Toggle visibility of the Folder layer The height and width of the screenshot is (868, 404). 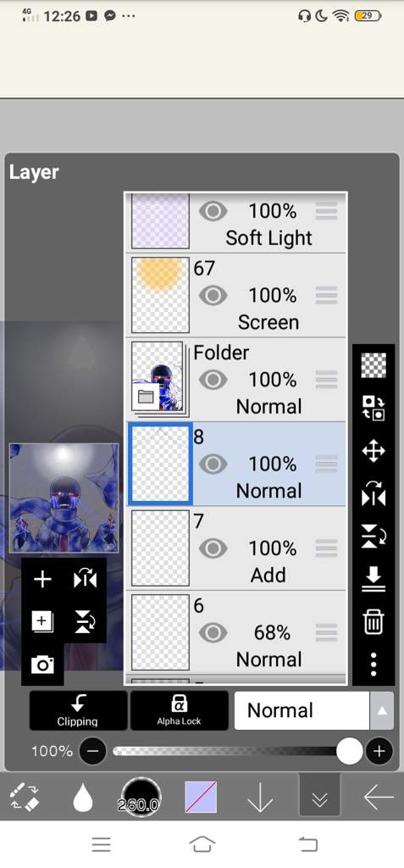point(213,380)
